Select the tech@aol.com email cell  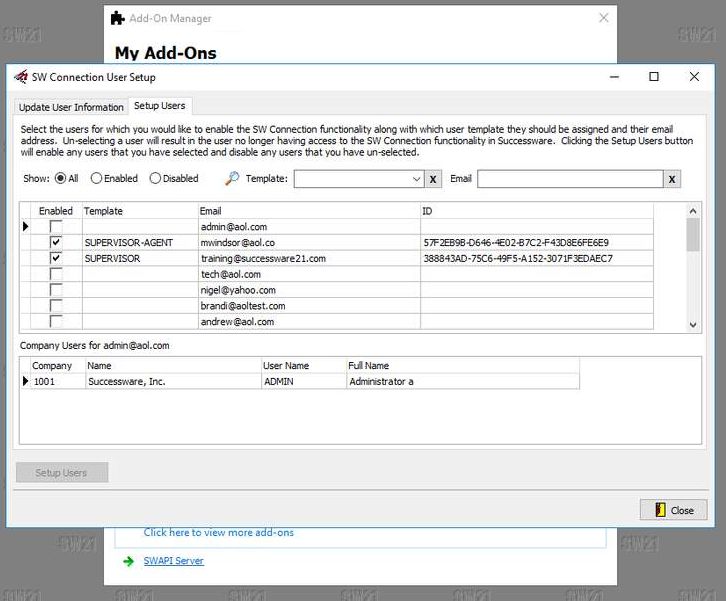pos(309,274)
